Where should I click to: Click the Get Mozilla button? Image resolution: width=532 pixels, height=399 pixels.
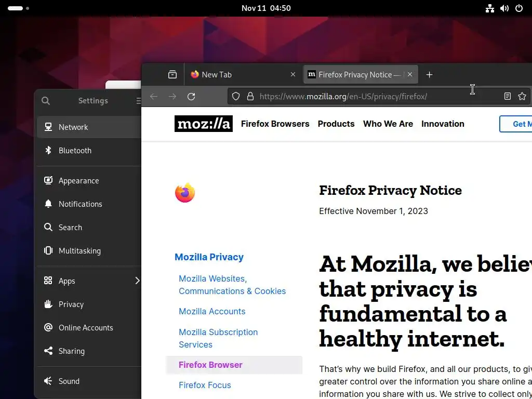[516, 124]
